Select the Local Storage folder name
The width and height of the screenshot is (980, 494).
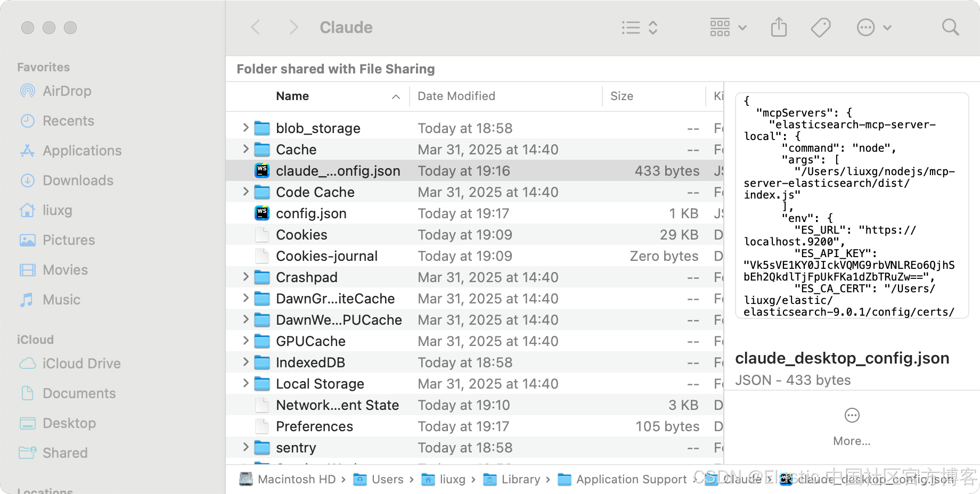pos(320,384)
